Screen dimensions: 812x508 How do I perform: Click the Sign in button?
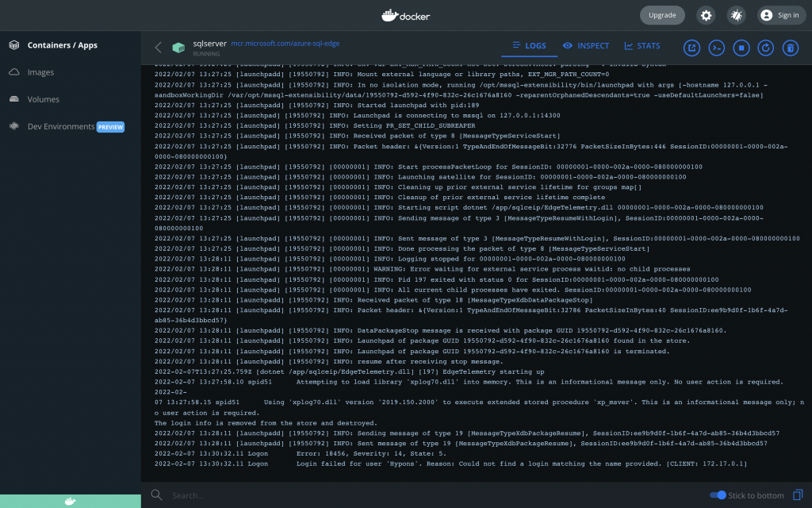(x=781, y=15)
